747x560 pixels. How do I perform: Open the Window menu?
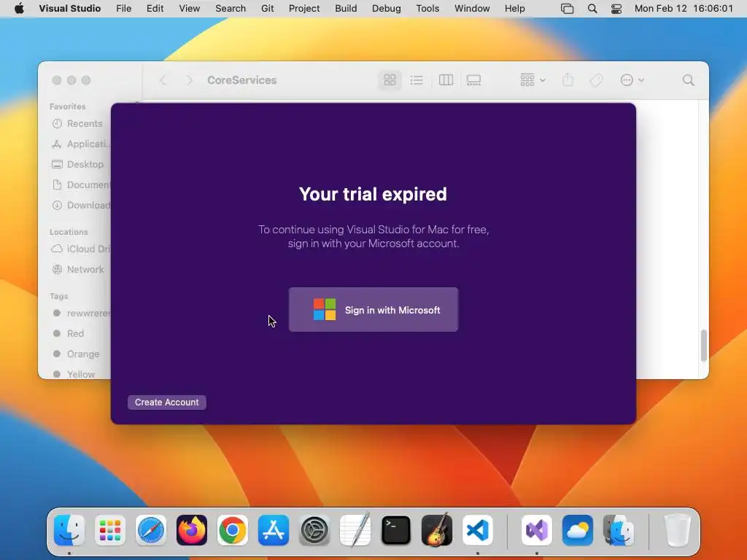point(472,9)
